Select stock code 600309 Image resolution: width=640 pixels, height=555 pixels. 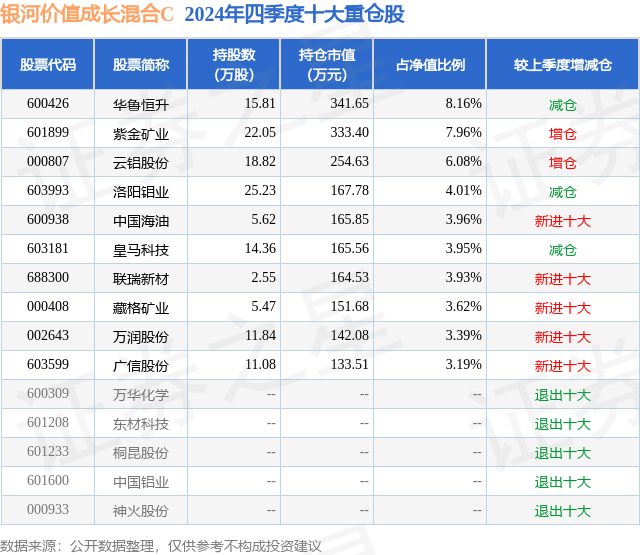click(48, 393)
